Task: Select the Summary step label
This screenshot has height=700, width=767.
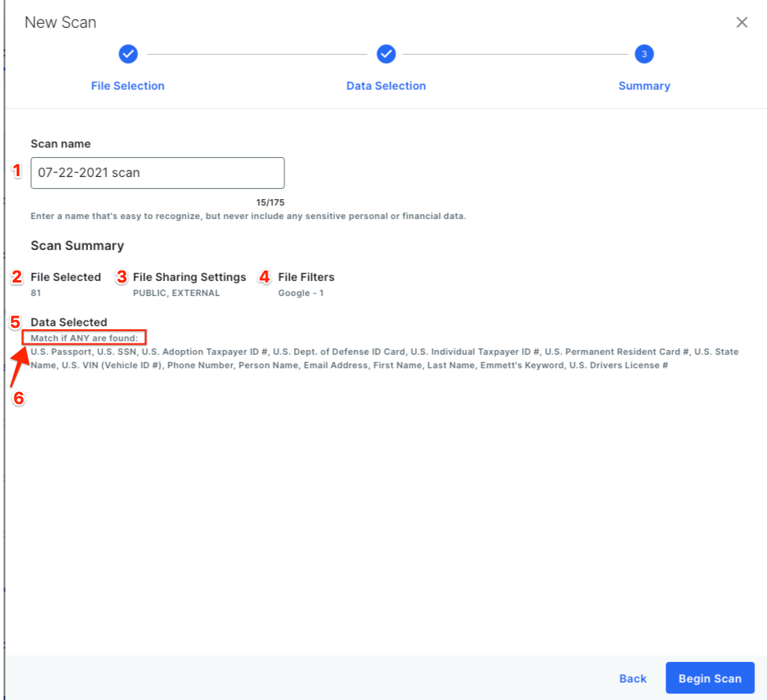Action: (x=644, y=86)
